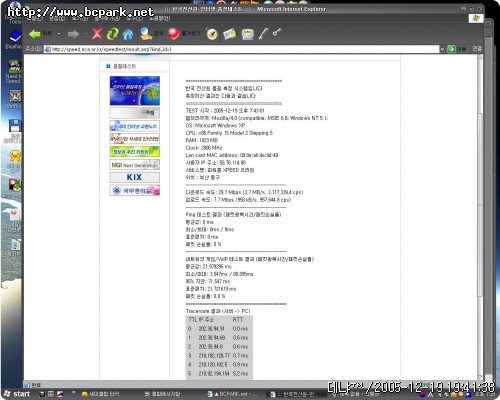
Task: Open the BlueWe desktop icon
Action: click(x=13, y=40)
